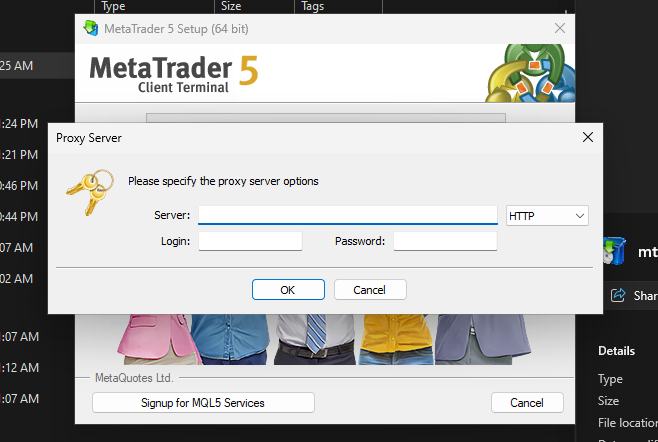Click the installer file icon in details pane
The image size is (658, 442).
pos(614,251)
